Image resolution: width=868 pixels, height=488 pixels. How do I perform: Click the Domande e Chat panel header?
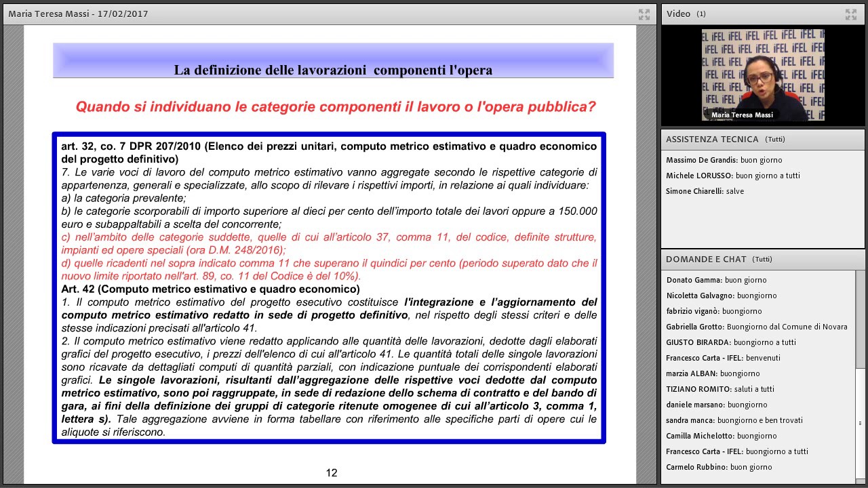pyautogui.click(x=763, y=259)
